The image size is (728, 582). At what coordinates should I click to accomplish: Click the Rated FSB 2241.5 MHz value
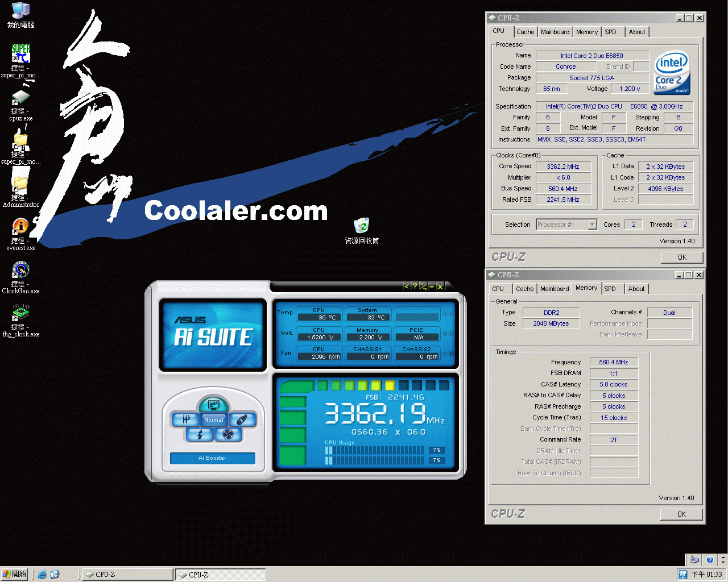563,199
